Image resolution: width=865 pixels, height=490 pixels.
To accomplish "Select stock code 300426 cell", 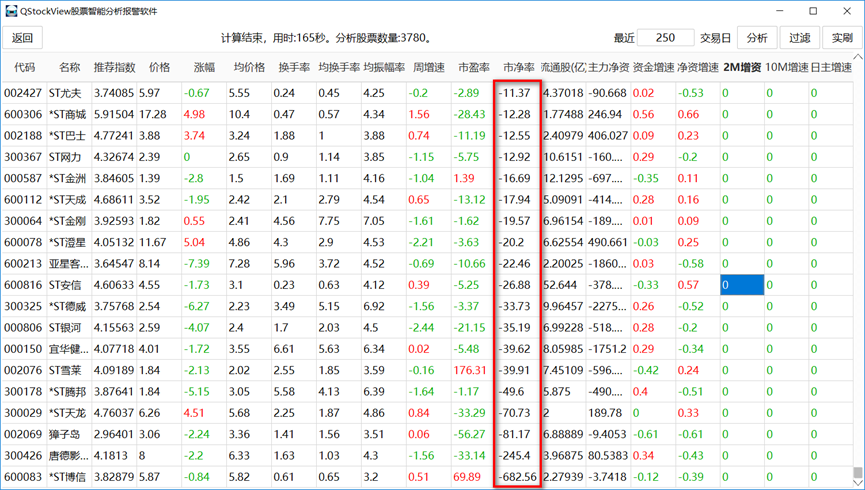I will pyautogui.click(x=24, y=456).
